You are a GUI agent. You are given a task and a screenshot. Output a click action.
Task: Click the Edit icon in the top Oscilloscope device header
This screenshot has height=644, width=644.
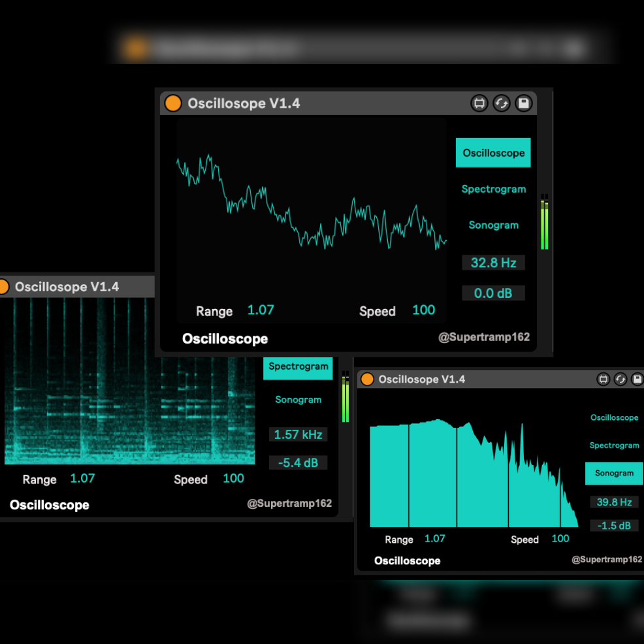pos(479,103)
